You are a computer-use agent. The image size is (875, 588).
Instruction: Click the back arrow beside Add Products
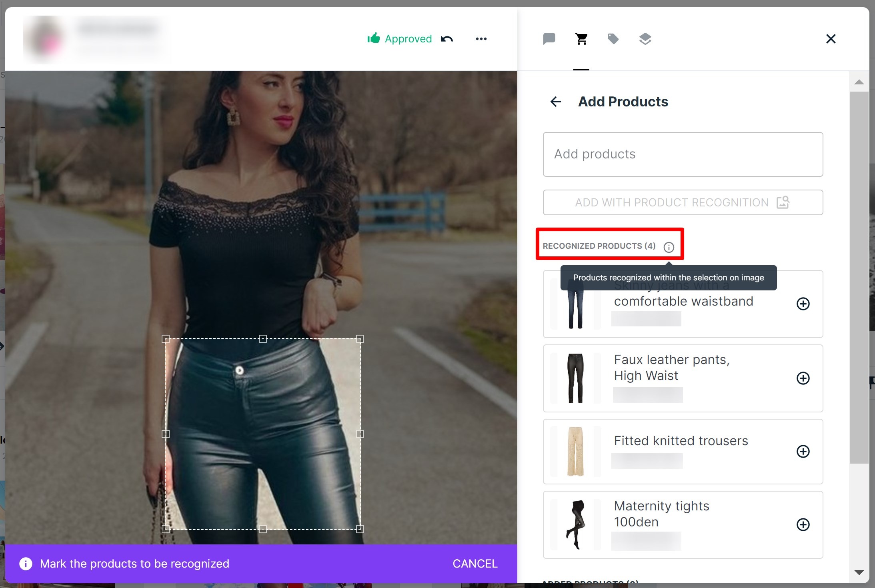[556, 102]
